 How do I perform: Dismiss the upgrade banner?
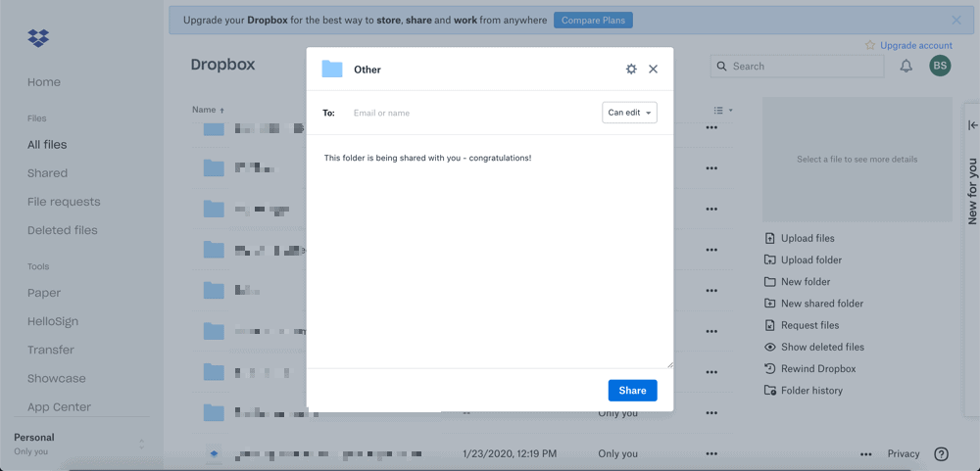tap(956, 20)
